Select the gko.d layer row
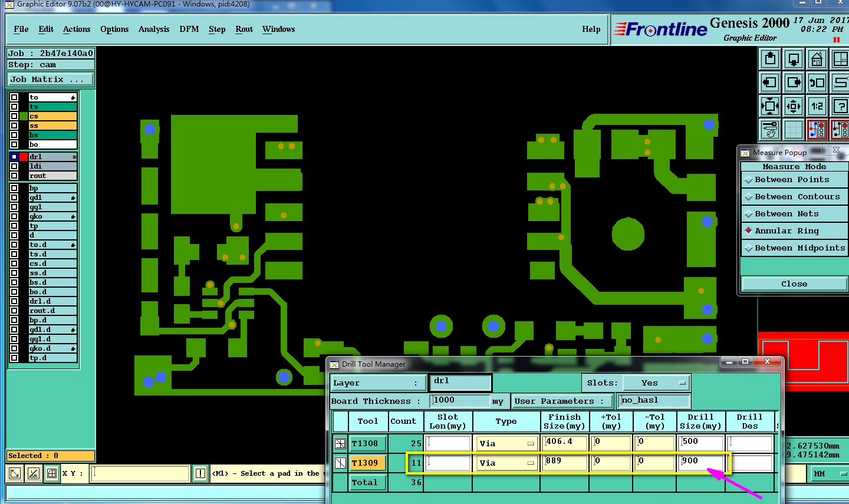Viewport: 849px width, 504px height. point(53,348)
